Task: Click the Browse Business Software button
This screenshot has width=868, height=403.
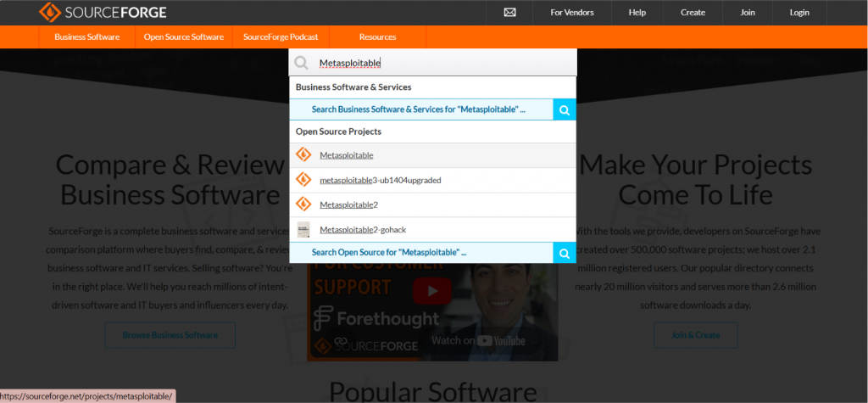Action: pyautogui.click(x=170, y=335)
